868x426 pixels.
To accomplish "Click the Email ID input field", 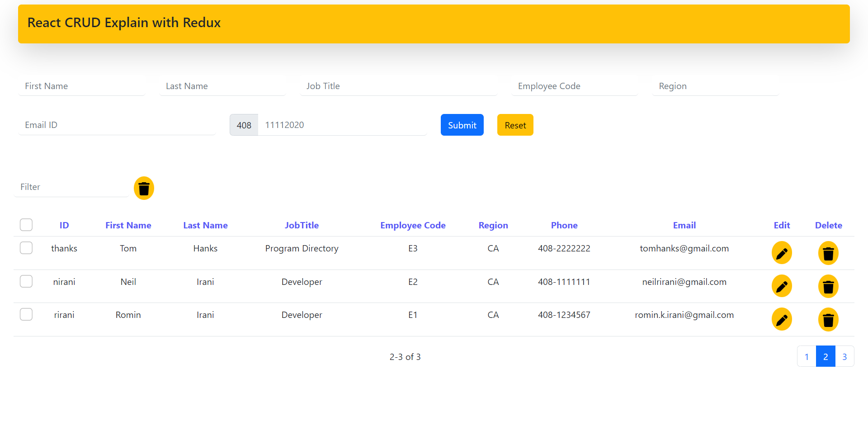I will tap(117, 125).
